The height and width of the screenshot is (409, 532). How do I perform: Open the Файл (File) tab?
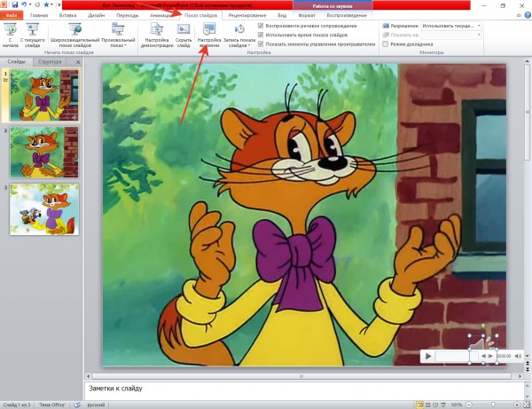pos(12,15)
